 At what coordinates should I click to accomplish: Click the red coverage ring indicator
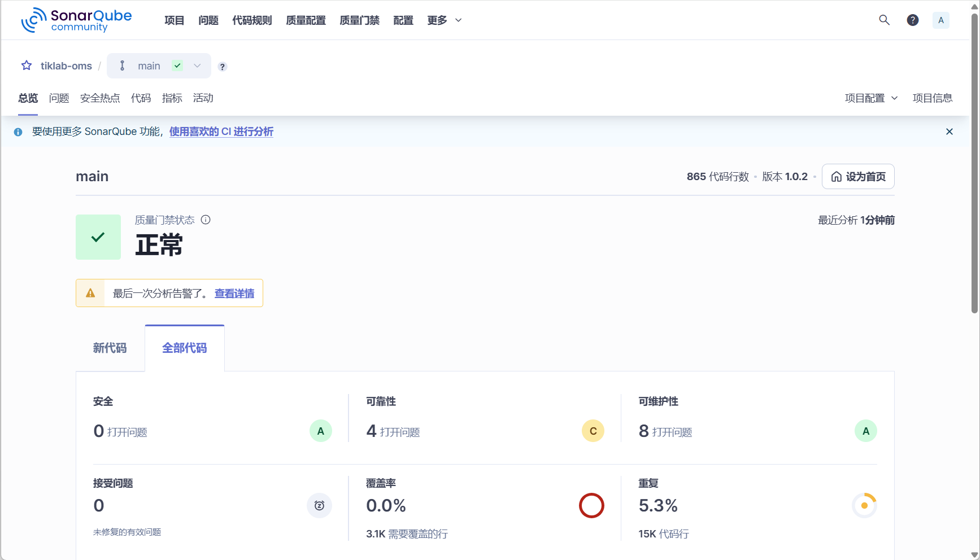pos(591,505)
